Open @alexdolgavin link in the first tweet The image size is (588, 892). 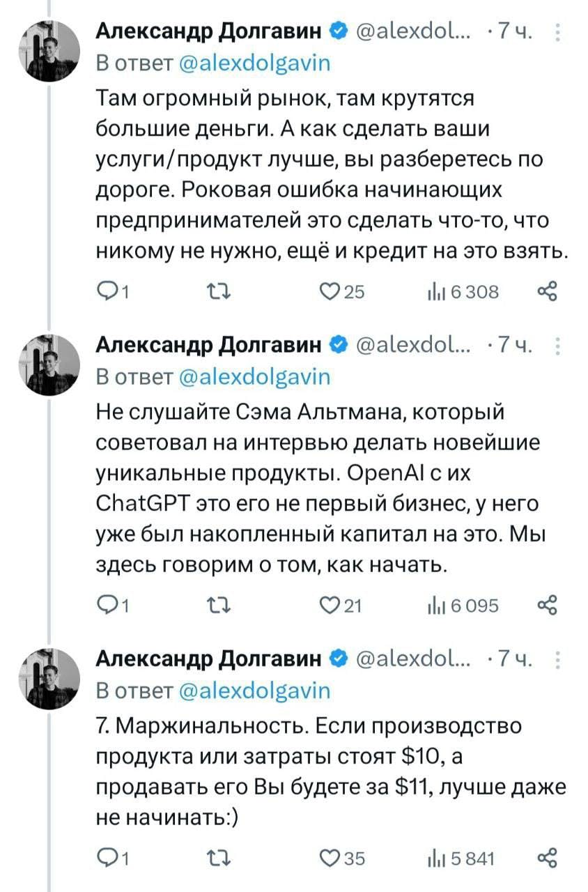coord(254,63)
